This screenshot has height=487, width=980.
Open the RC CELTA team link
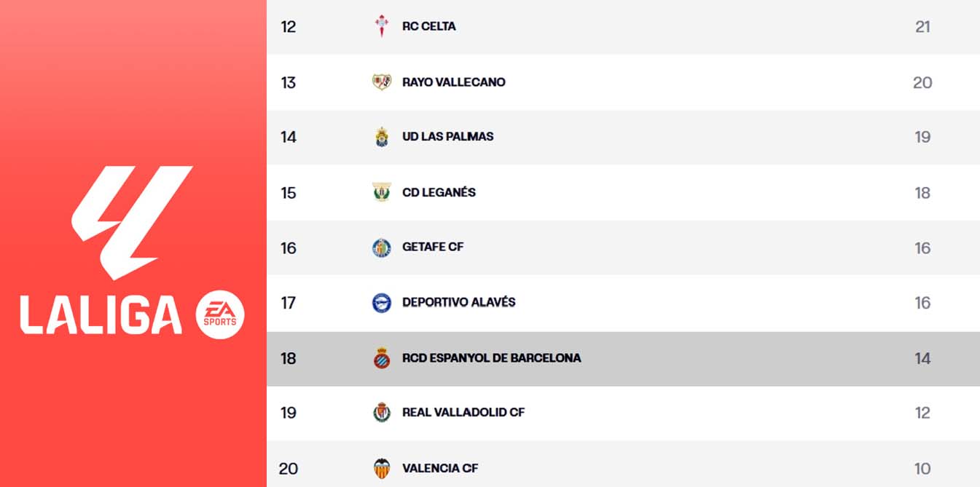click(429, 26)
